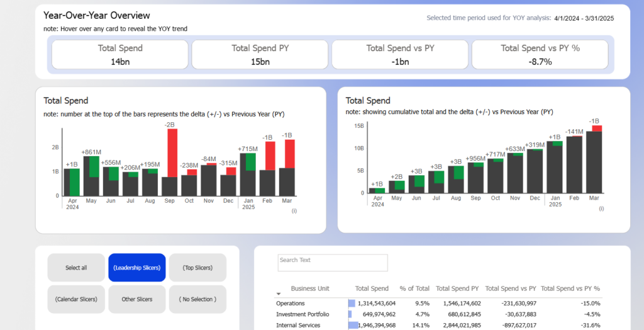Click the info icon on monthly Total Spend chart
Viewport: 644px width, 330px height.
click(294, 211)
